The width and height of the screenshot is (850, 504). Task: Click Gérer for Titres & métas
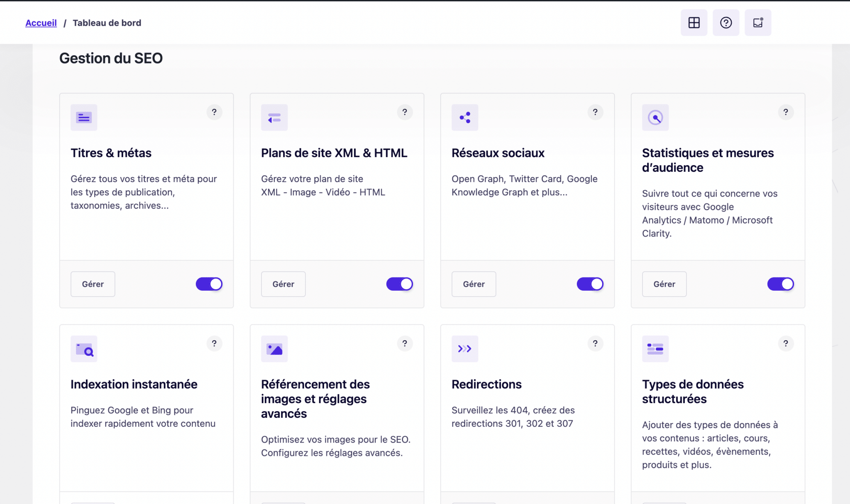(93, 284)
